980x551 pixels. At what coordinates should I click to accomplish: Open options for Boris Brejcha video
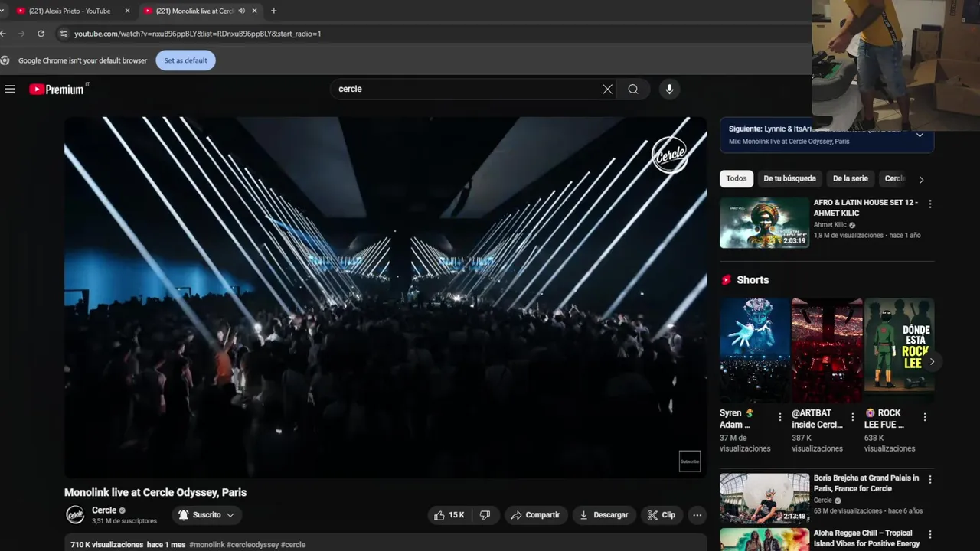[x=930, y=480]
